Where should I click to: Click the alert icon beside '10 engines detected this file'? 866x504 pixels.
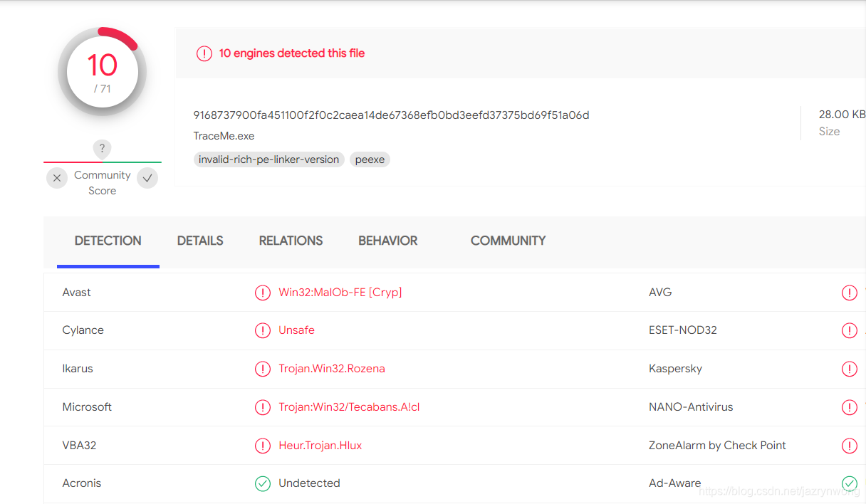[x=204, y=53]
